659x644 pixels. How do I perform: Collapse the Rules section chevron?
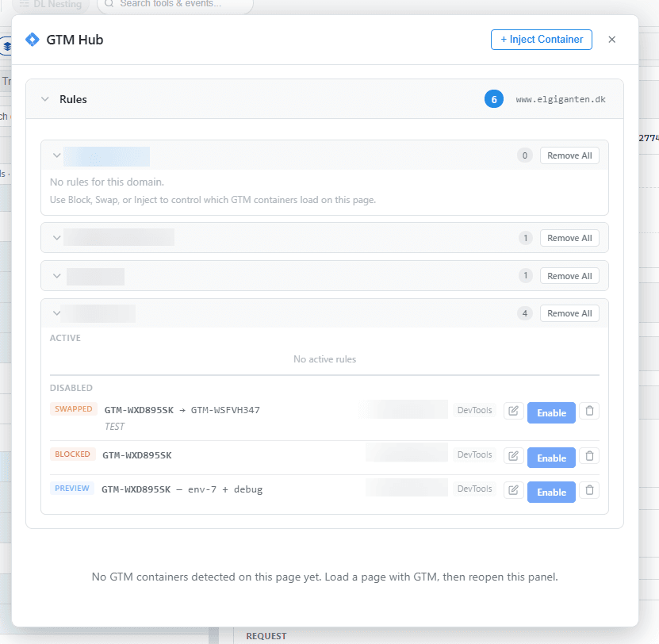[45, 99]
